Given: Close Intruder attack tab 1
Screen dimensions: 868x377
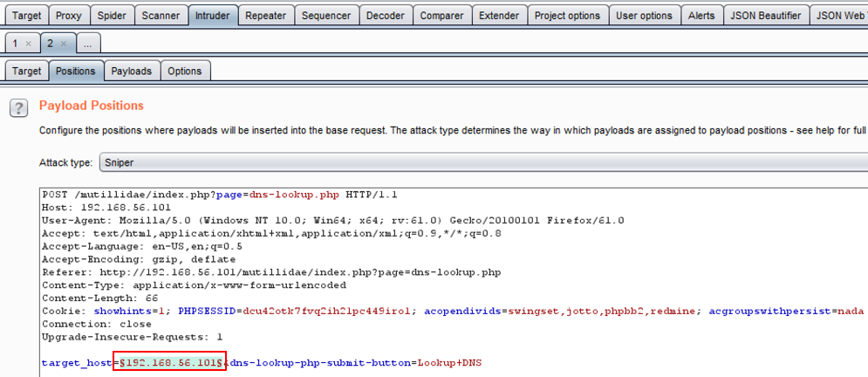Looking at the screenshot, I should tap(28, 43).
